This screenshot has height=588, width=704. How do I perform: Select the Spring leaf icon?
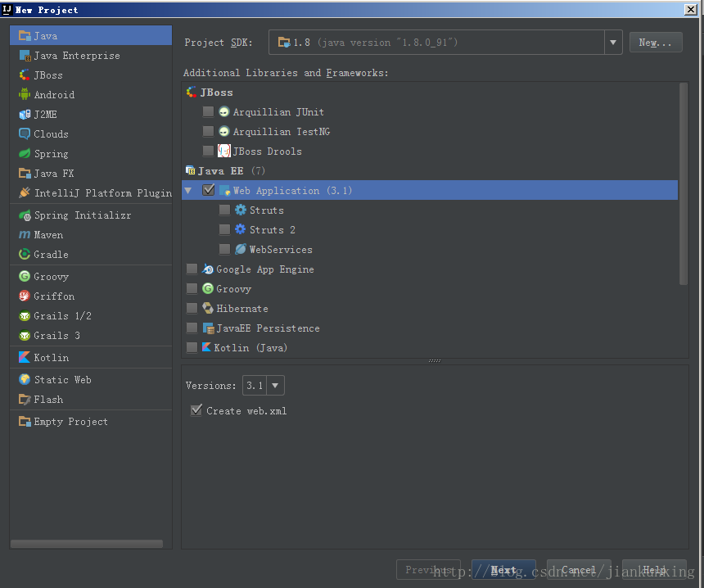[25, 154]
